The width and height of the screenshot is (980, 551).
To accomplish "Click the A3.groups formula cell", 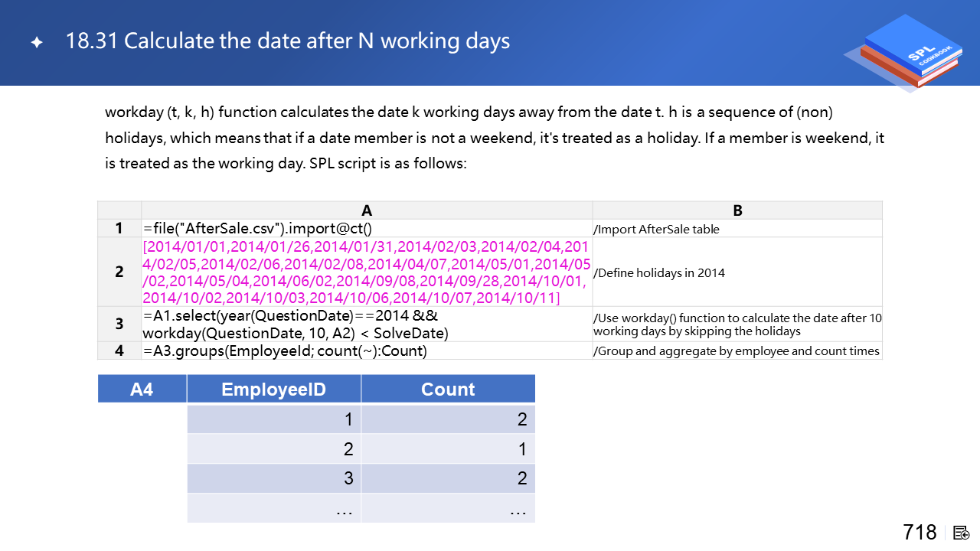I will pos(285,350).
